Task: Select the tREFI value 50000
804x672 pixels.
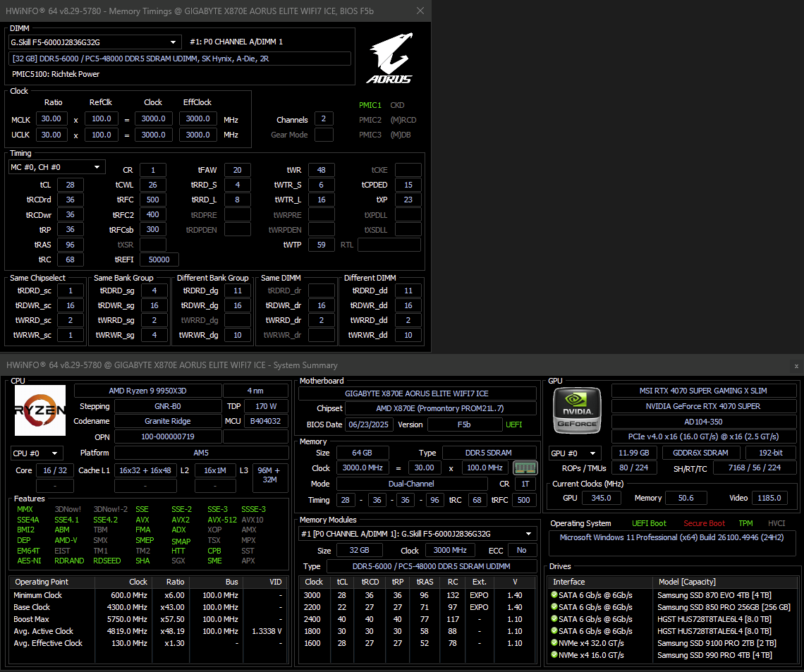Action: (x=159, y=259)
